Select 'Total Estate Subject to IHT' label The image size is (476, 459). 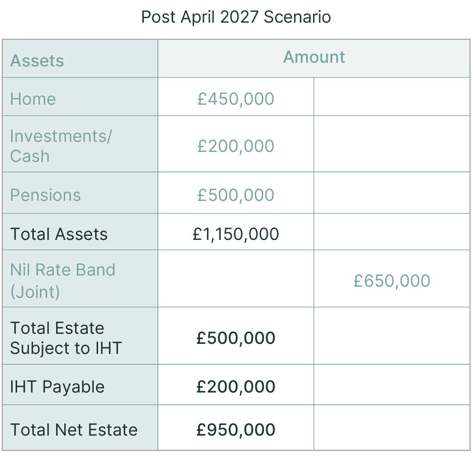[x=66, y=338]
